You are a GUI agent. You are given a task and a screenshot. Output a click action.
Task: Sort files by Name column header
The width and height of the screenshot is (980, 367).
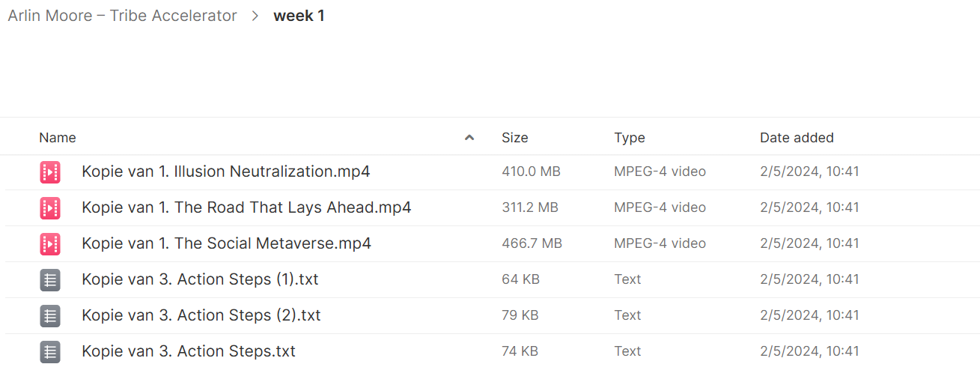pos(58,138)
